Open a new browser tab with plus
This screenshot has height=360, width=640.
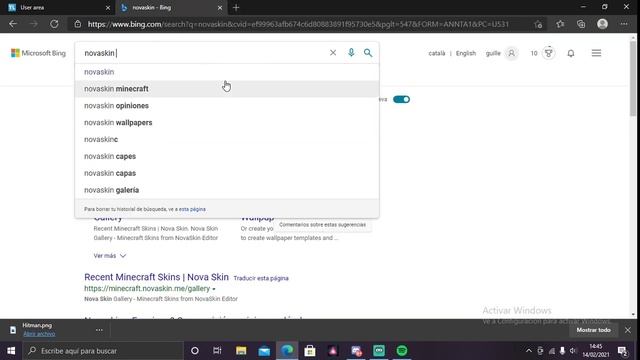click(x=236, y=8)
